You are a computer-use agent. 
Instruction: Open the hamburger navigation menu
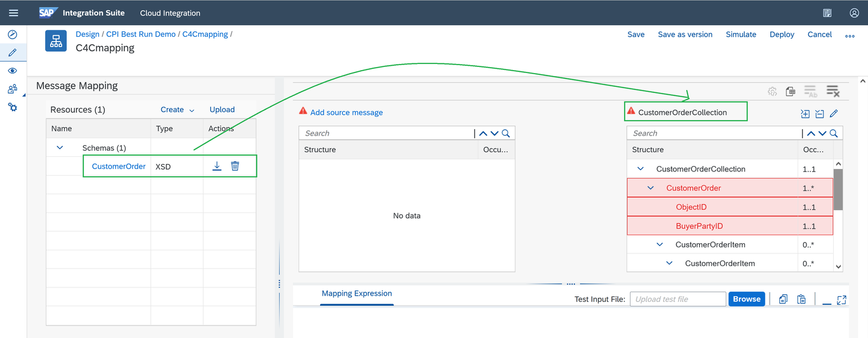[x=13, y=13]
